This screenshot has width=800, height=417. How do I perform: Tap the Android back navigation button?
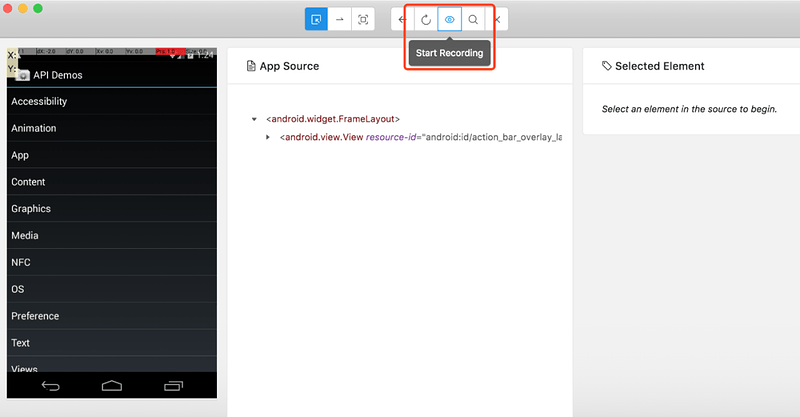51,386
